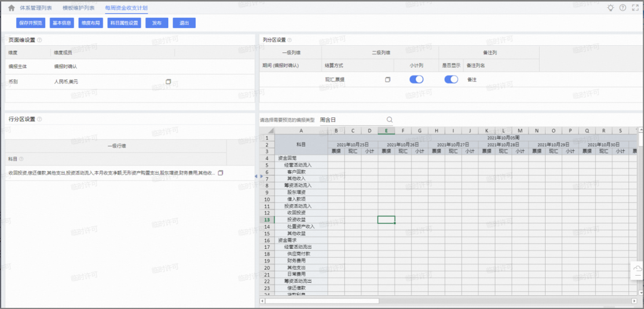This screenshot has width=644, height=309.
Task: Click the 客户回款 cell
Action: pos(301,171)
